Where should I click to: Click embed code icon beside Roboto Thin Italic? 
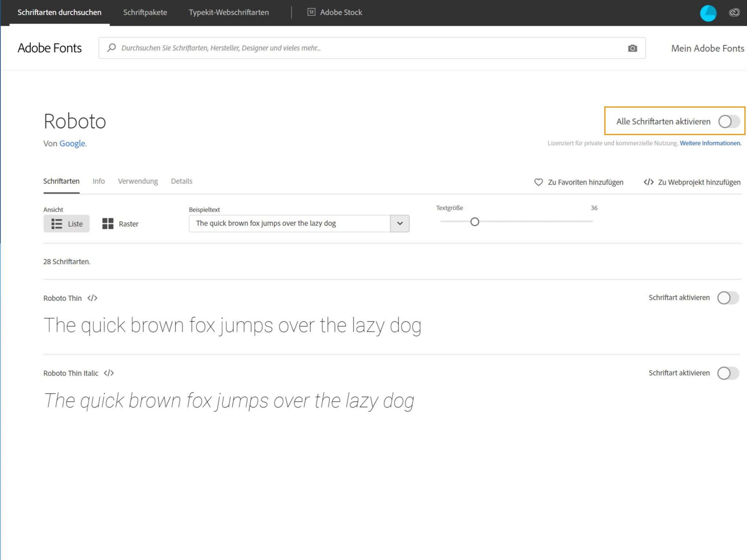tap(109, 373)
